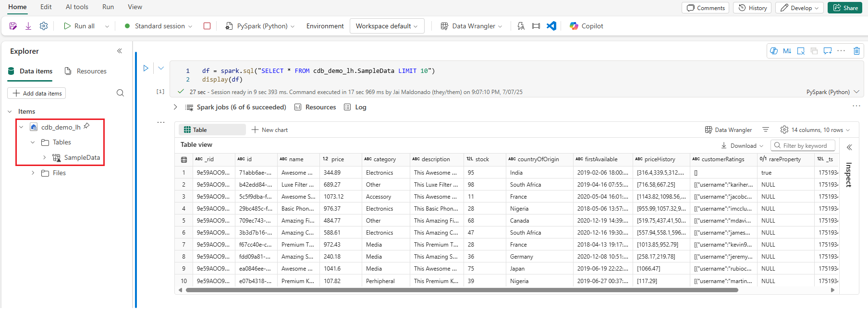Open in VS Code icon
This screenshot has width=868, height=309.
coord(551,26)
